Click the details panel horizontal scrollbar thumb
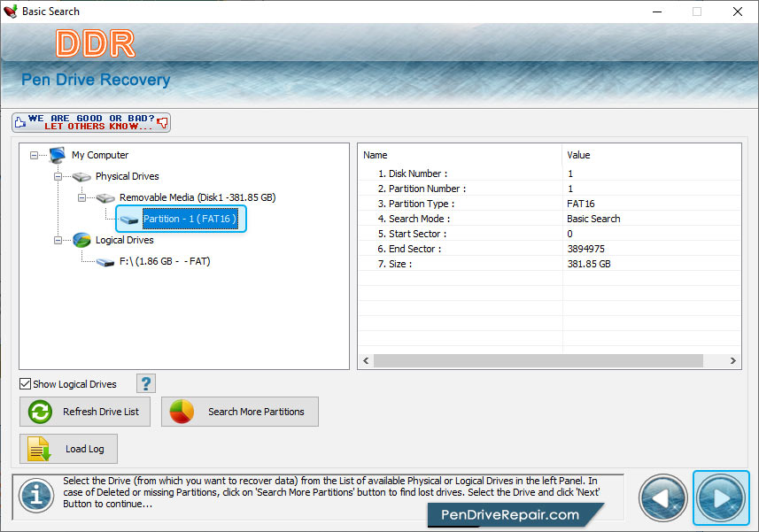Screen dimensions: 759x532 coord(538,361)
